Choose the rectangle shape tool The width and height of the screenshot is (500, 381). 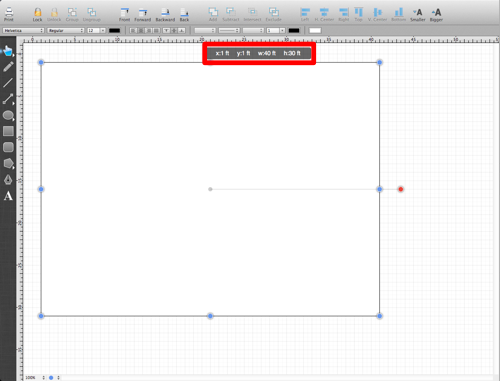coord(8,131)
